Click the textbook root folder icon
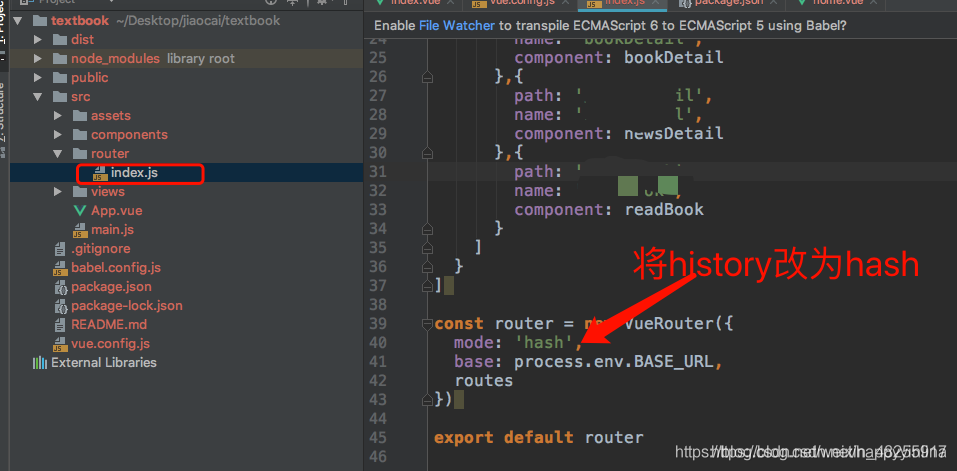Image resolution: width=957 pixels, height=471 pixels. [x=40, y=21]
